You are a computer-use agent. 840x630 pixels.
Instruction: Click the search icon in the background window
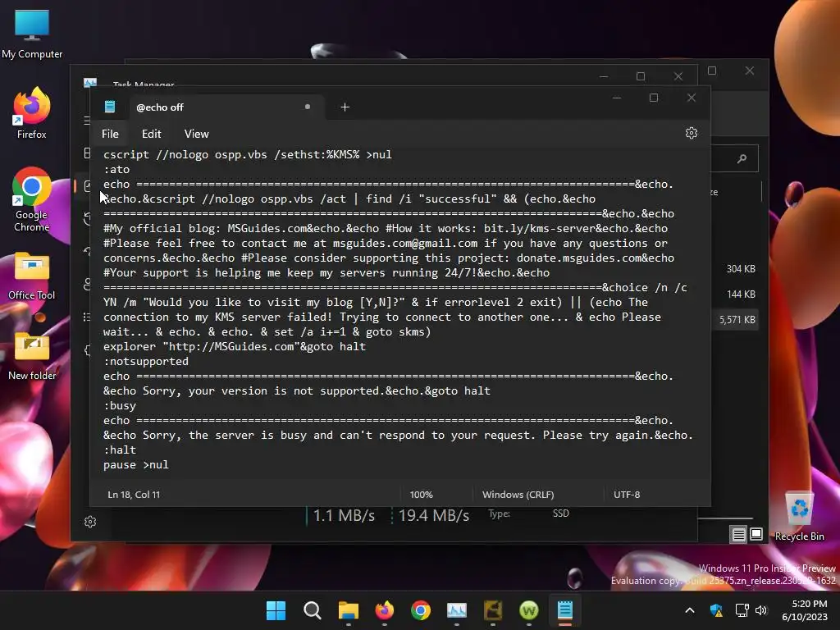742,158
